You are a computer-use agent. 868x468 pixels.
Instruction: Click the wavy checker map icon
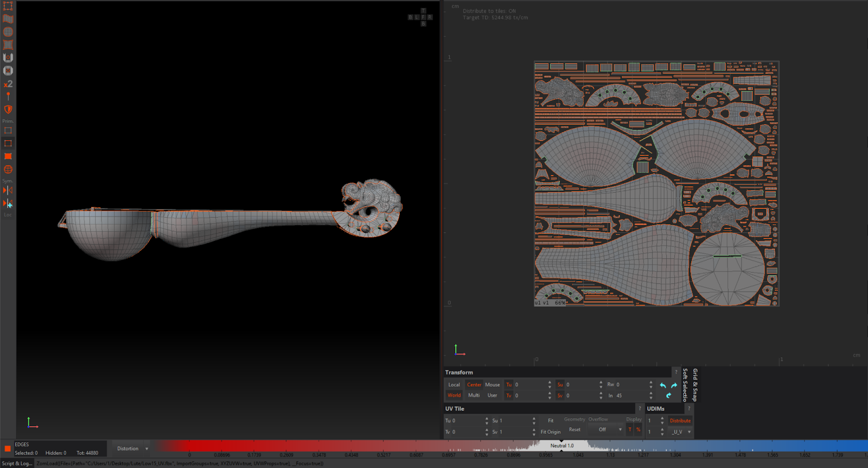click(8, 19)
